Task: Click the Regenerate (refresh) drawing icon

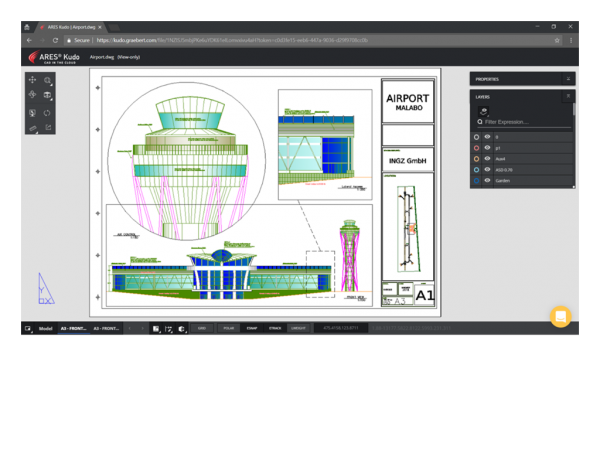Action: coord(47,112)
